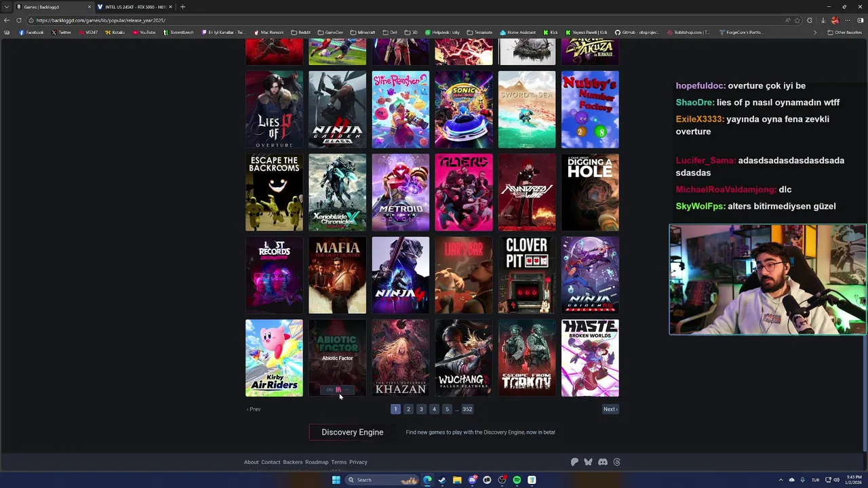The width and height of the screenshot is (868, 488).
Task: Open the Clover Pit game cover
Action: [x=527, y=275]
